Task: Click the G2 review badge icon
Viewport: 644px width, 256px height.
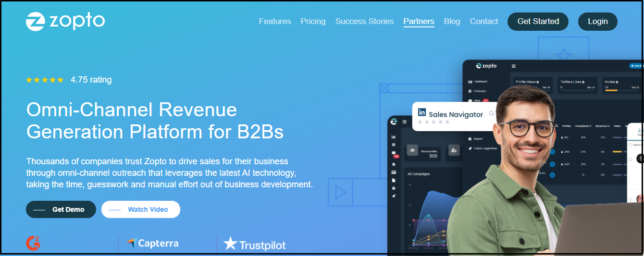Action: pos(33,244)
